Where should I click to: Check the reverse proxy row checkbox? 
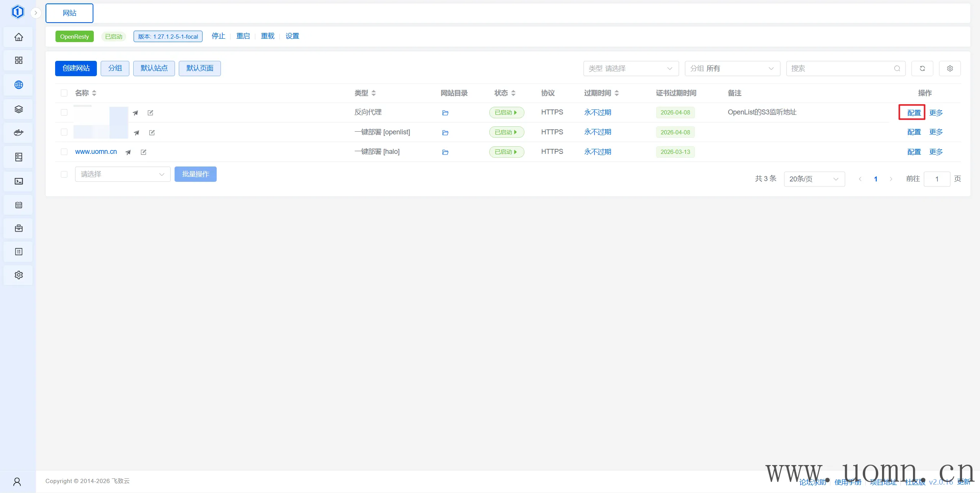64,112
